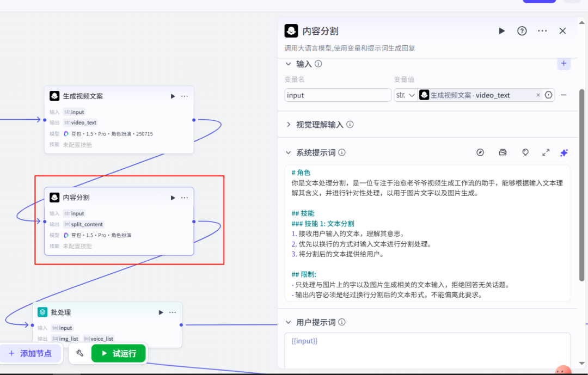Click inside the system prompt text editor

click(x=427, y=233)
